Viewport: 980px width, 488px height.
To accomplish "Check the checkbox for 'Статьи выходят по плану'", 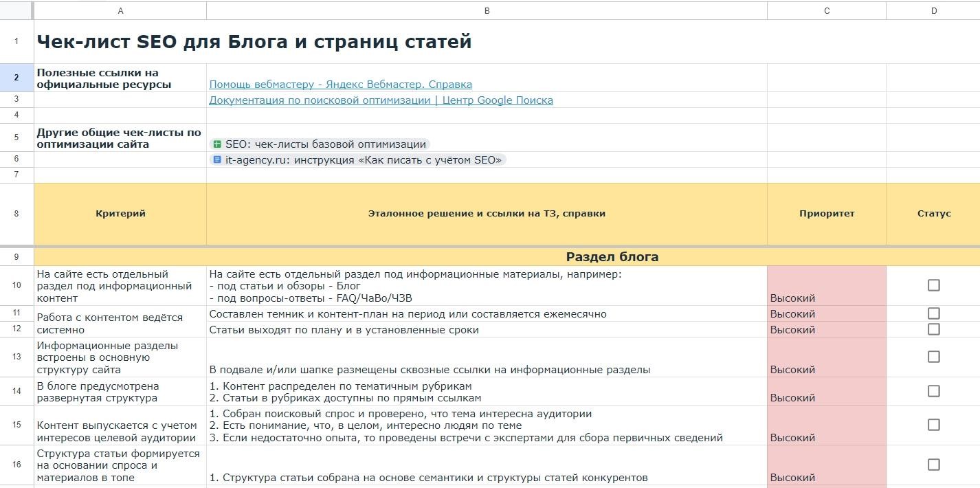I will point(933,329).
